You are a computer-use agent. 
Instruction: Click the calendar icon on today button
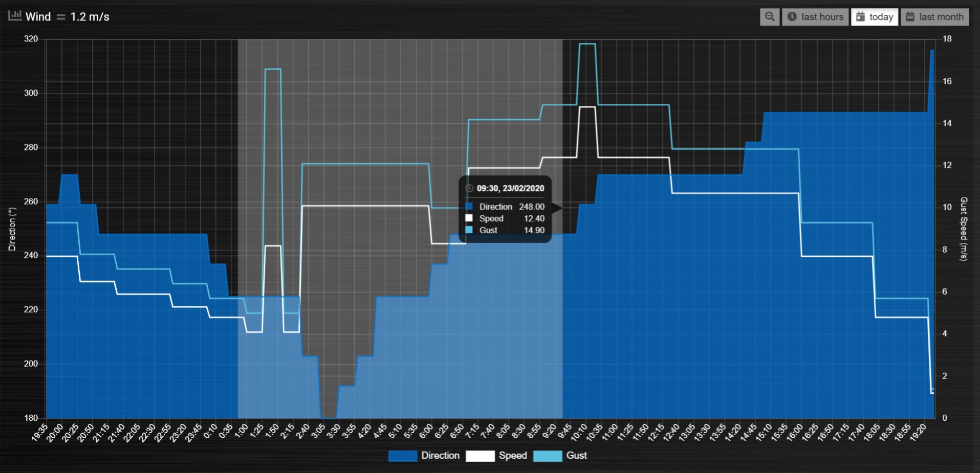point(860,16)
